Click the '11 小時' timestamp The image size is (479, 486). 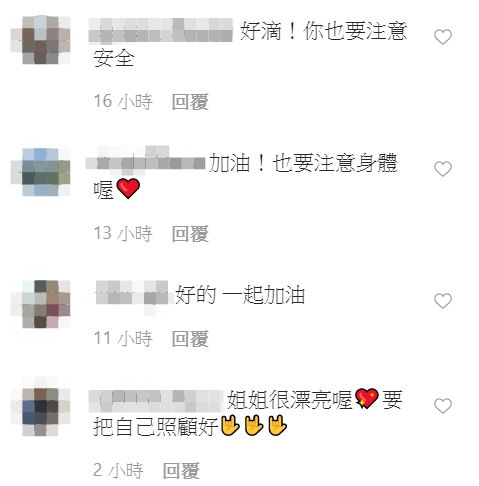coord(123,339)
